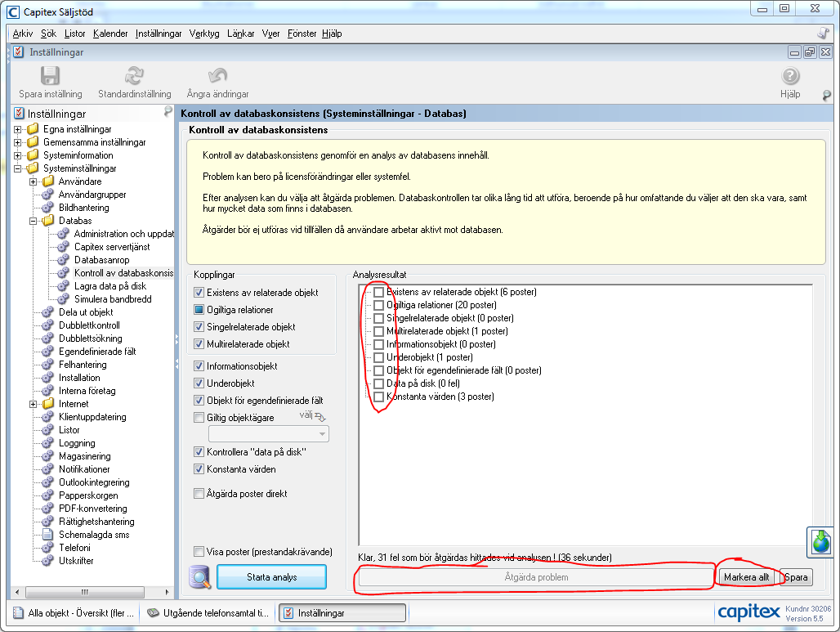Switch to Alla objekt - Översikt window tab
The image size is (840, 632).
(x=74, y=612)
